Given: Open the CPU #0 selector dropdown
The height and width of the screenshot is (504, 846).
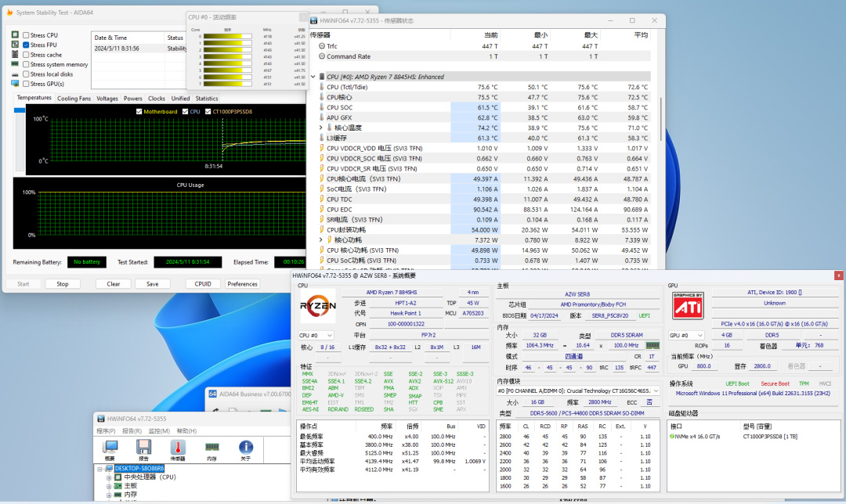Looking at the screenshot, I should [316, 335].
